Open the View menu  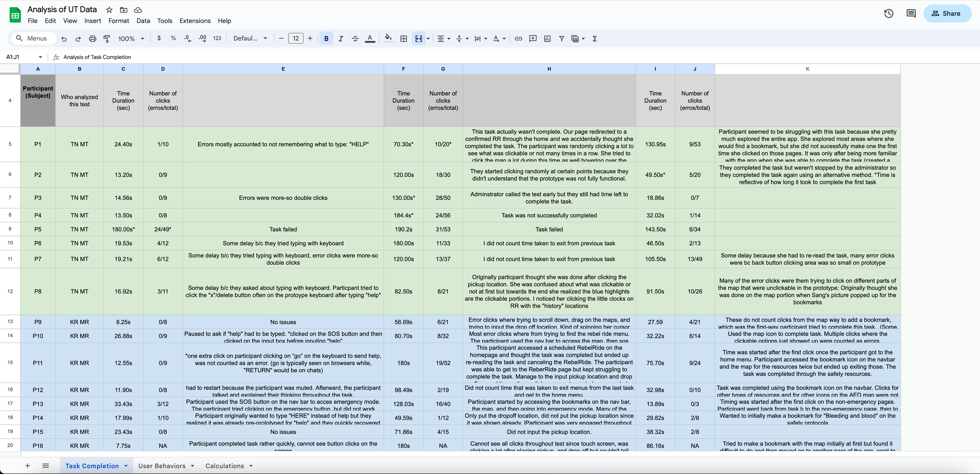pyautogui.click(x=70, y=21)
